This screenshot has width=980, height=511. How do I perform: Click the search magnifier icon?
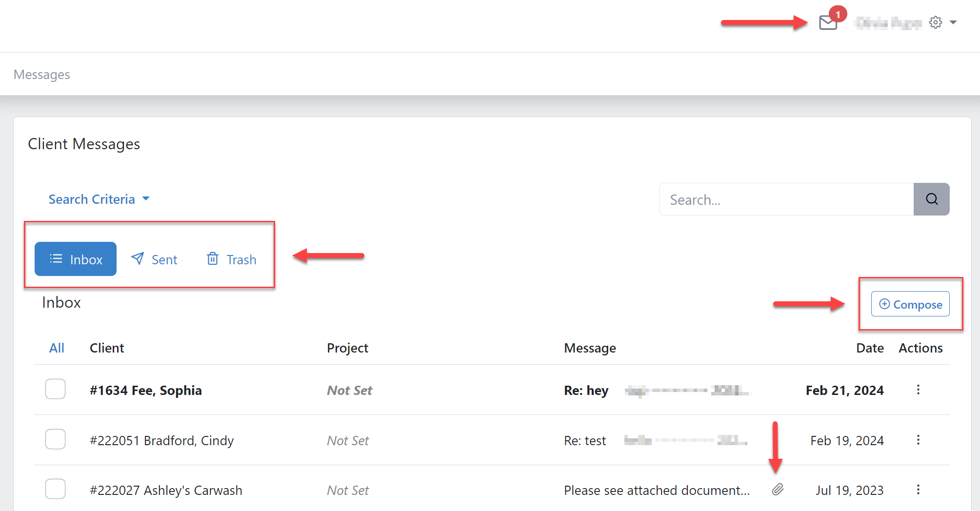point(931,199)
